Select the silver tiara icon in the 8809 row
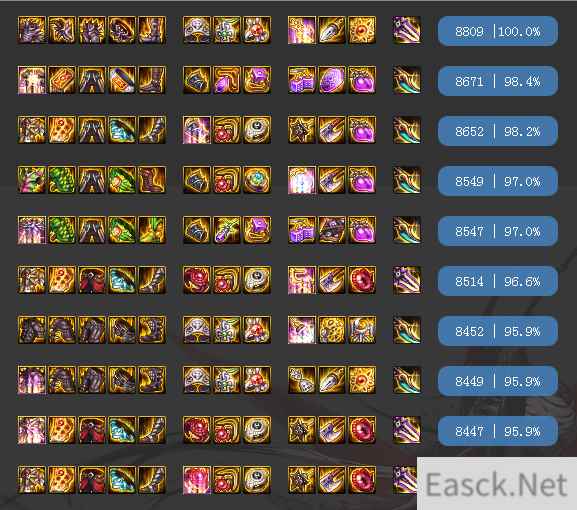The height and width of the screenshot is (510, 577). pos(197,30)
